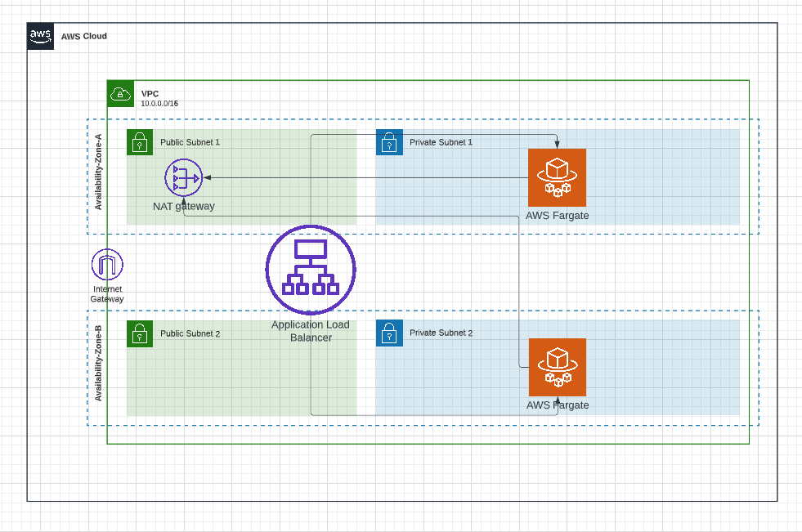Click the Application Load Balancer circle icon
This screenshot has height=532, width=802.
310,270
